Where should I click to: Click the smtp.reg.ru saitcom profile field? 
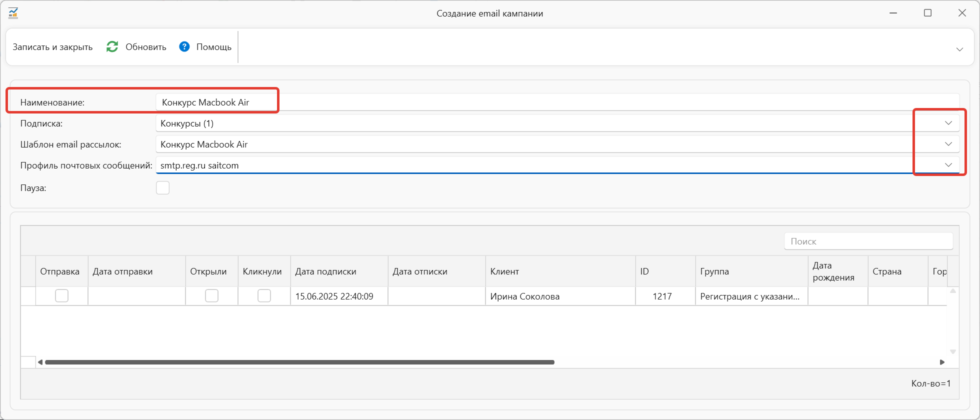pos(557,165)
